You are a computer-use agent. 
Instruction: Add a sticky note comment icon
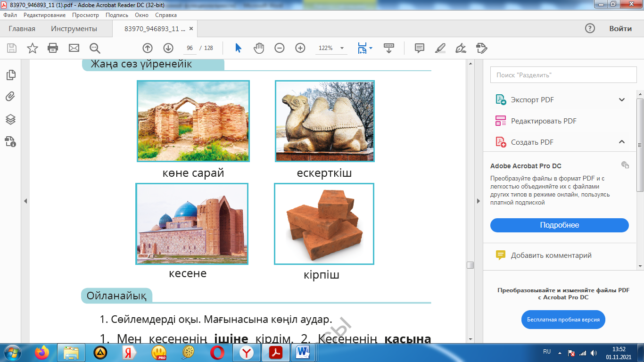click(419, 48)
